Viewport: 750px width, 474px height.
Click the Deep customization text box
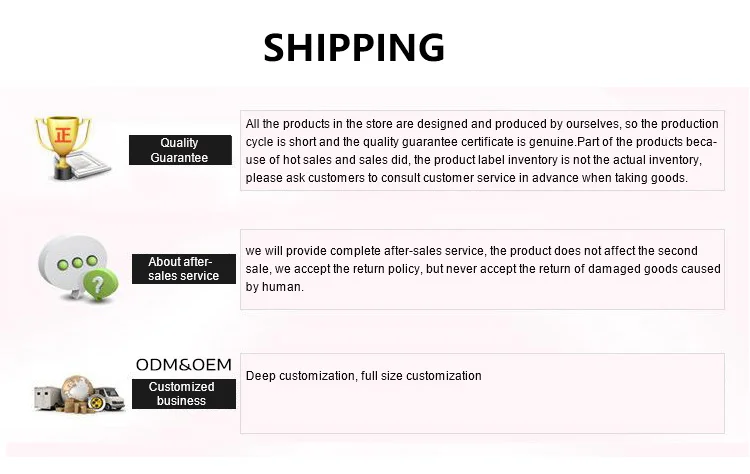coord(484,393)
